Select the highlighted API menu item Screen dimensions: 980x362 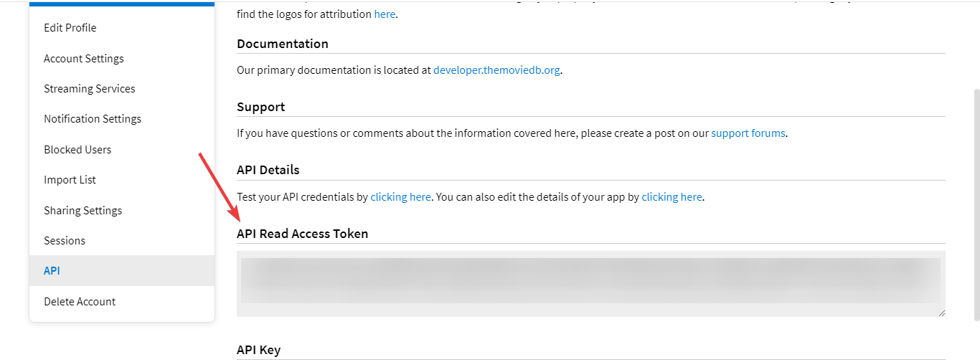pyautogui.click(x=52, y=271)
